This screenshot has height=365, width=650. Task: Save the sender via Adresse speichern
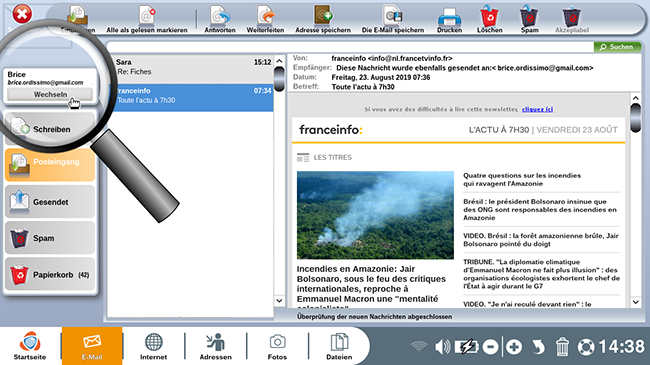323,19
